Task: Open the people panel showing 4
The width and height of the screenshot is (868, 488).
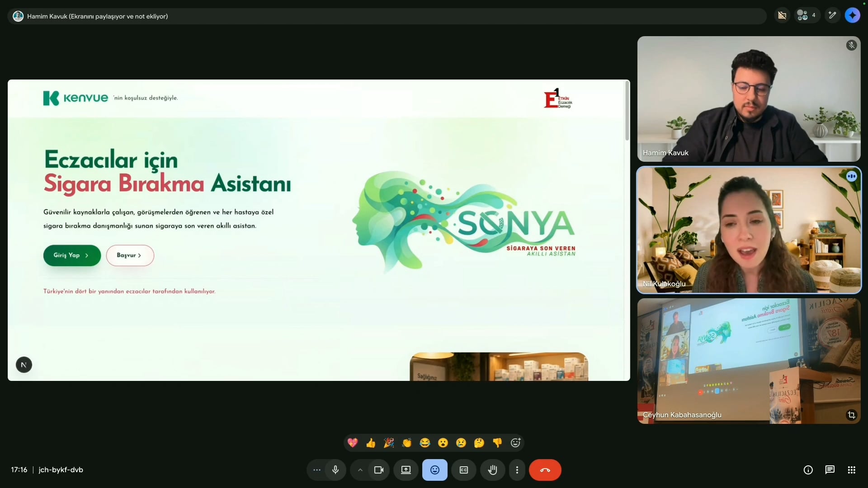Action: (807, 15)
